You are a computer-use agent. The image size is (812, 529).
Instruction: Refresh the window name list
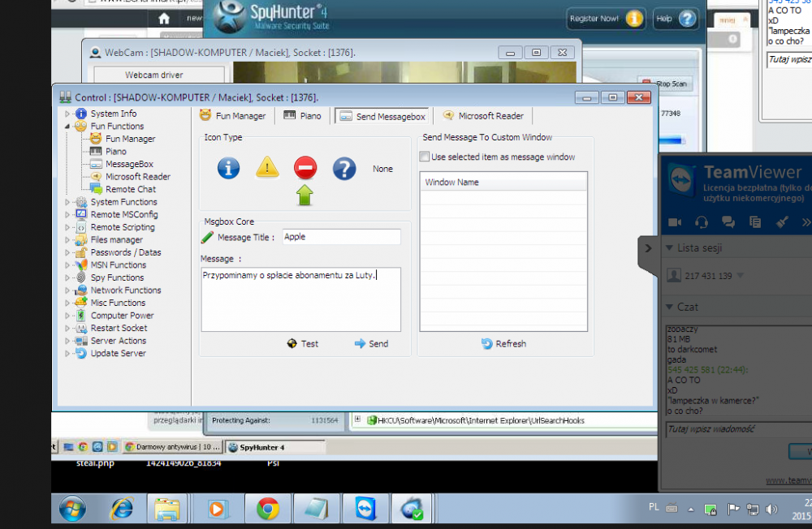tap(503, 344)
